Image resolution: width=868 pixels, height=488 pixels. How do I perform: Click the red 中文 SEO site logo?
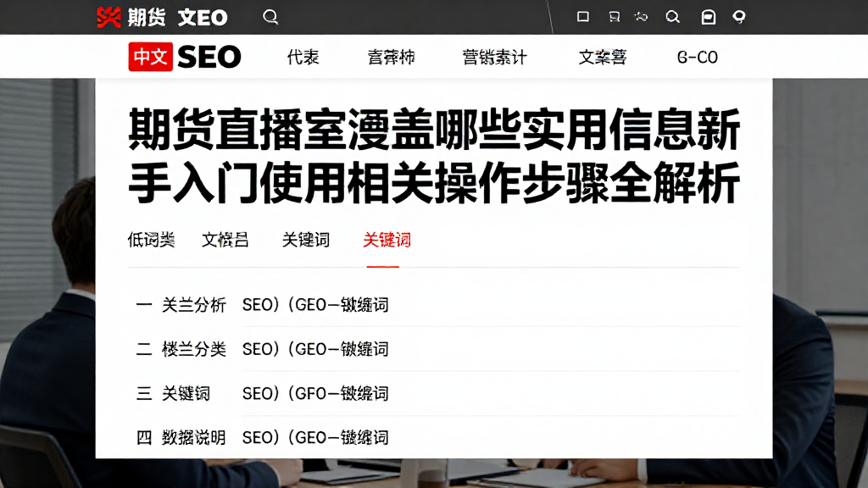185,57
